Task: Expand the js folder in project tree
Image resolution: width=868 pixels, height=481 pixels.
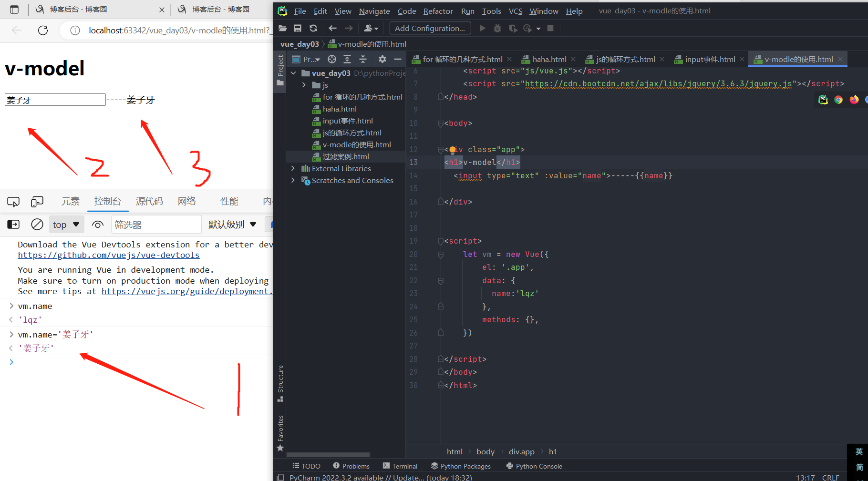Action: [304, 85]
